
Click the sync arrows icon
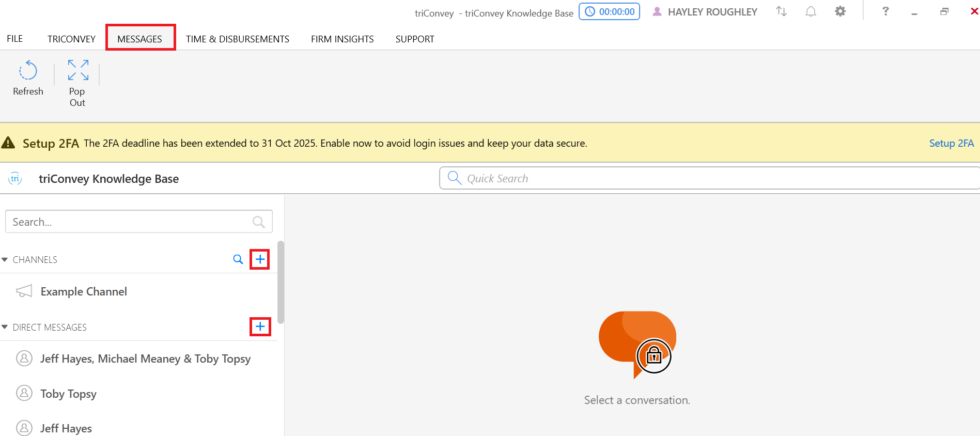pyautogui.click(x=782, y=11)
